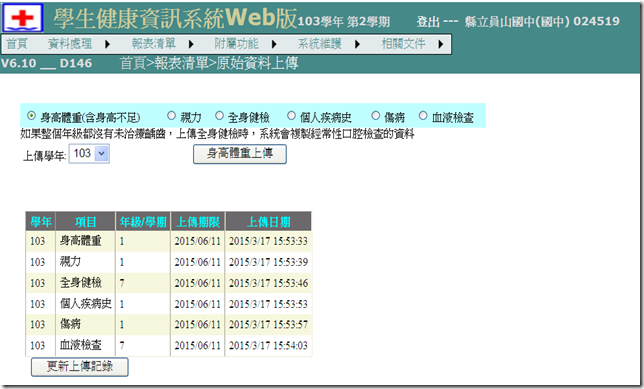Click deadline 2015/06/11 in 身高體重 row

pyautogui.click(x=198, y=241)
